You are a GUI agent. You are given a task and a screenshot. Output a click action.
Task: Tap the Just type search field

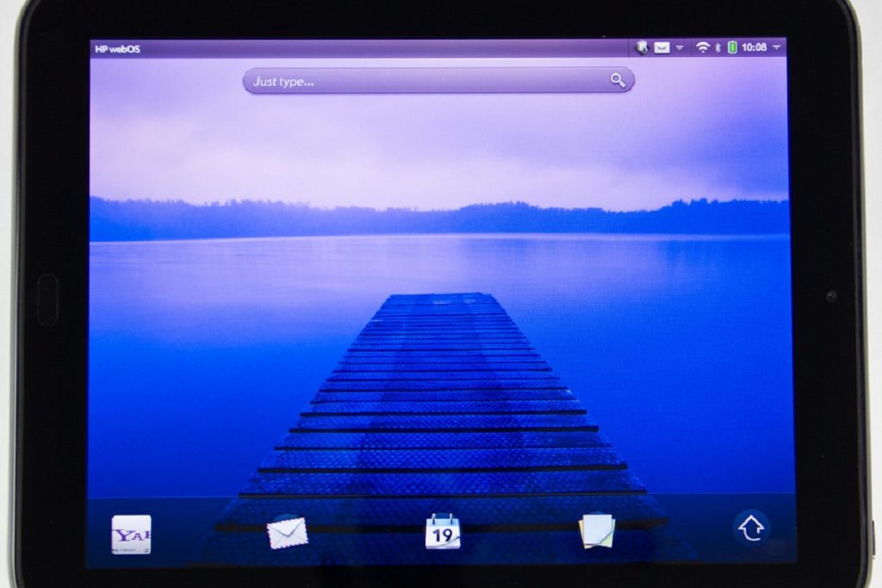click(438, 81)
